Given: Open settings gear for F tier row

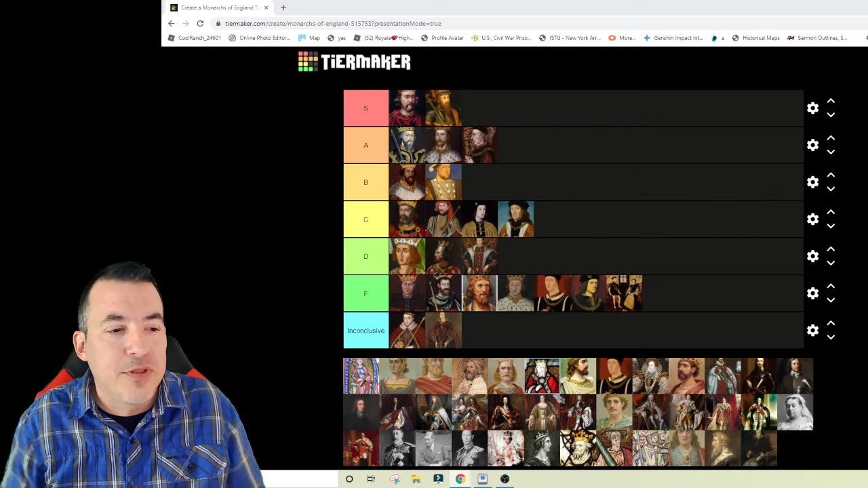Looking at the screenshot, I should tap(812, 293).
